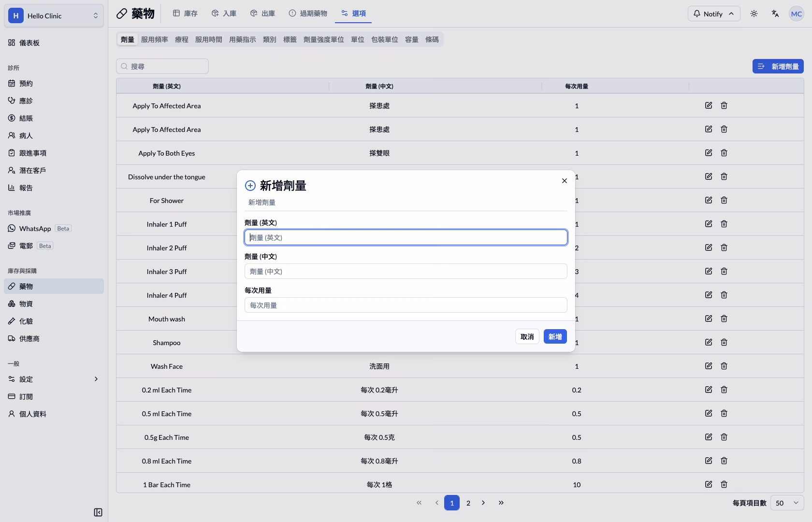The image size is (812, 522).
Task: Click the 取消 cancel button
Action: pos(527,336)
